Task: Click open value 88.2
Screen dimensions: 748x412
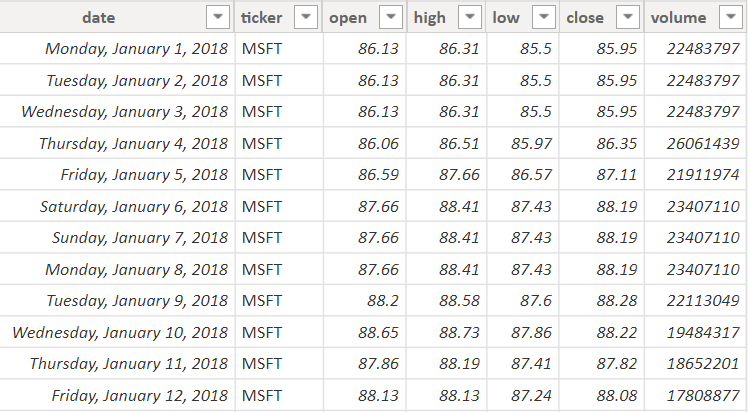Action: (x=383, y=300)
